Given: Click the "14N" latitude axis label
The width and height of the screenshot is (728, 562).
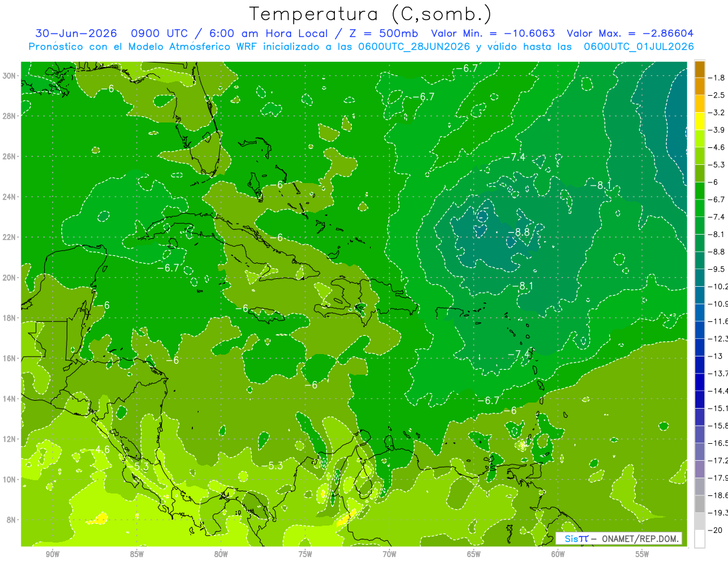Looking at the screenshot, I should coord(10,399).
